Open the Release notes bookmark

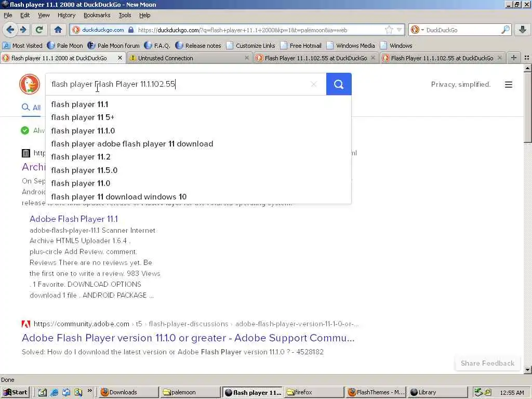tap(198, 46)
